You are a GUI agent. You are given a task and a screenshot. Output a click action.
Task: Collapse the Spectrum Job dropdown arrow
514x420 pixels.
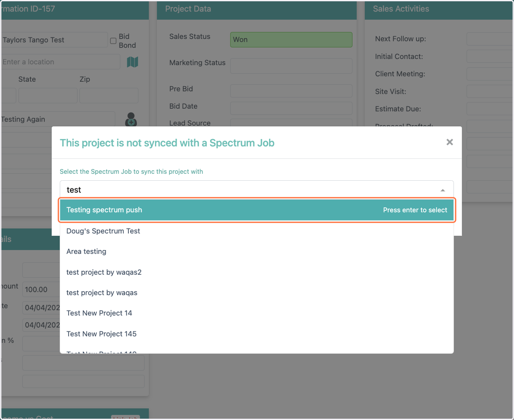pos(443,190)
